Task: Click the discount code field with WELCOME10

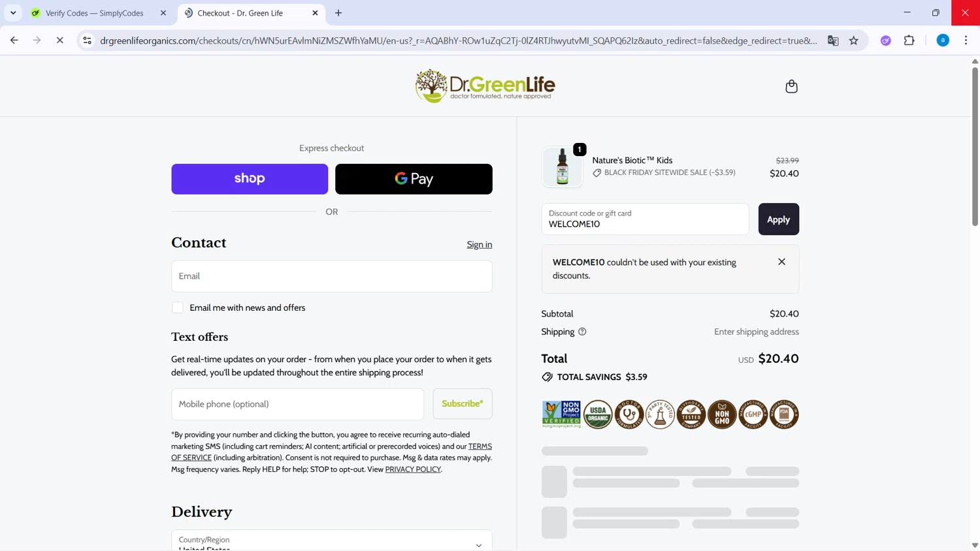Action: point(645,219)
